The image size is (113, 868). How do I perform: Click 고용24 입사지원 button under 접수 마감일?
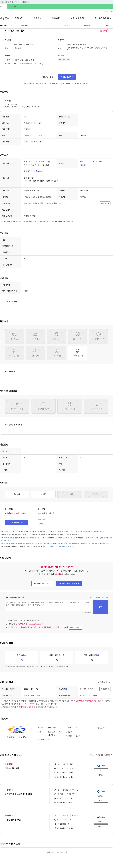(x=16, y=523)
